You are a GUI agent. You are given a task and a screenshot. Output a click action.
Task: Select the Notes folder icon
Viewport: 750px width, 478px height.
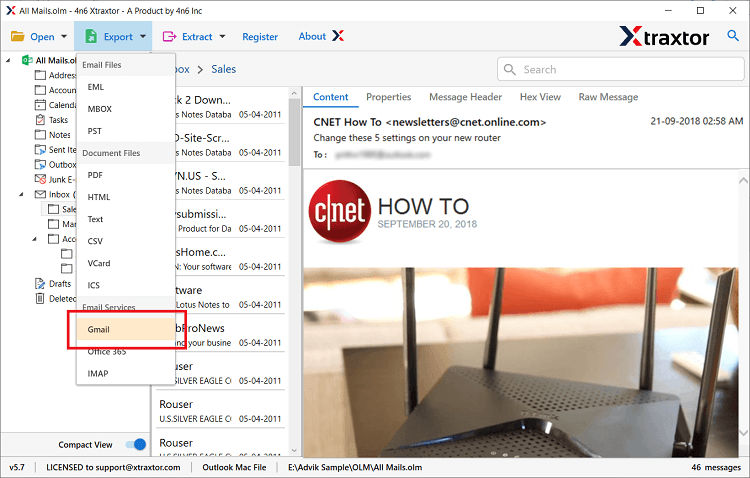(x=40, y=134)
